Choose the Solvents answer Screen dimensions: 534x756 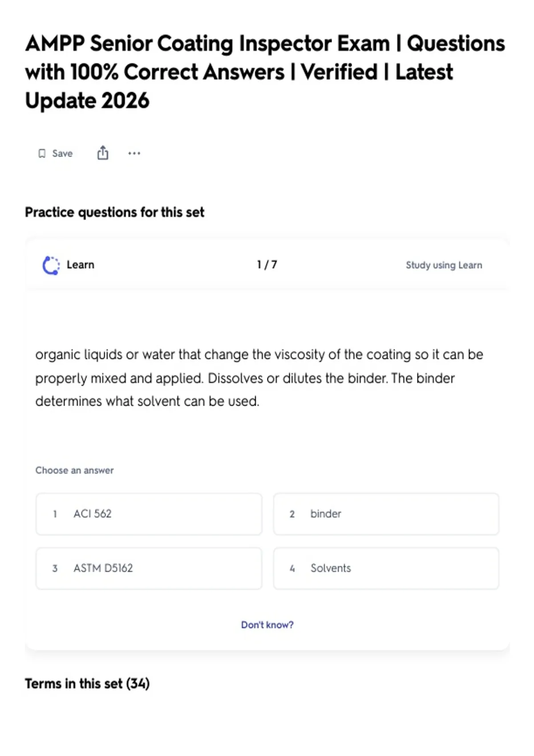coord(386,568)
